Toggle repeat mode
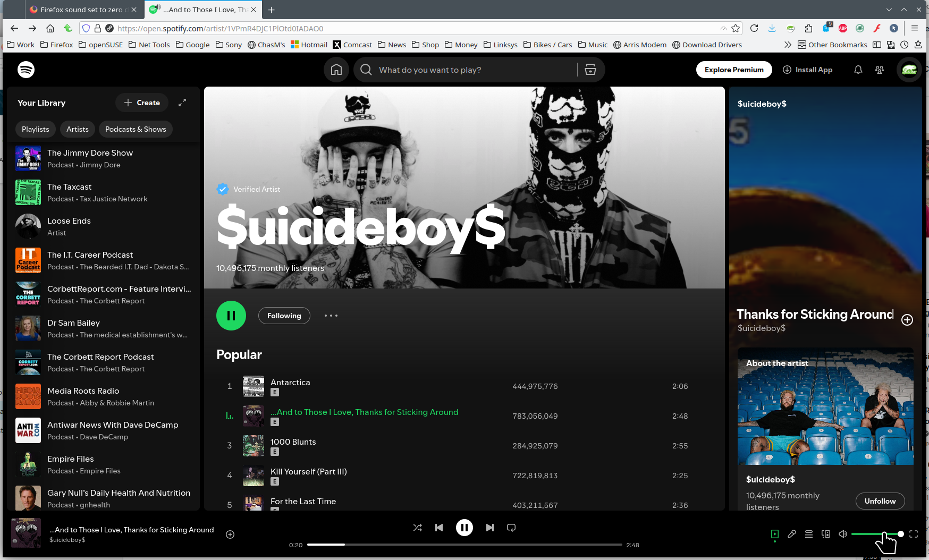This screenshot has width=929, height=560. pyautogui.click(x=511, y=528)
